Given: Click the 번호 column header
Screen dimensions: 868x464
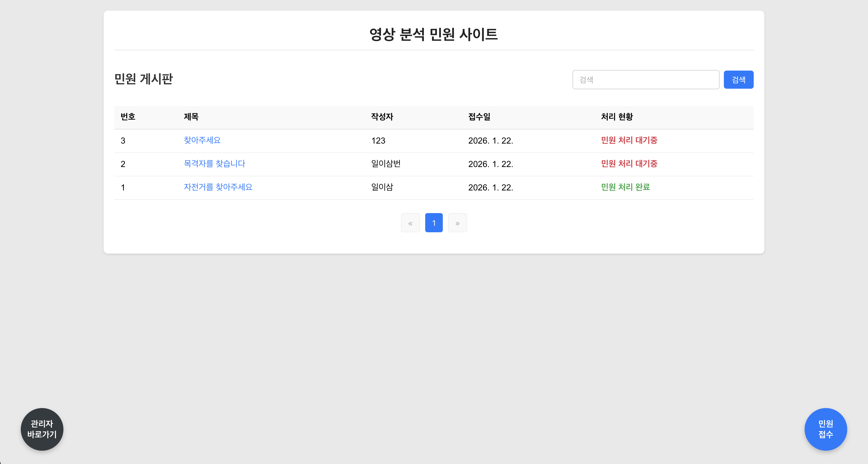Looking at the screenshot, I should pyautogui.click(x=128, y=117).
